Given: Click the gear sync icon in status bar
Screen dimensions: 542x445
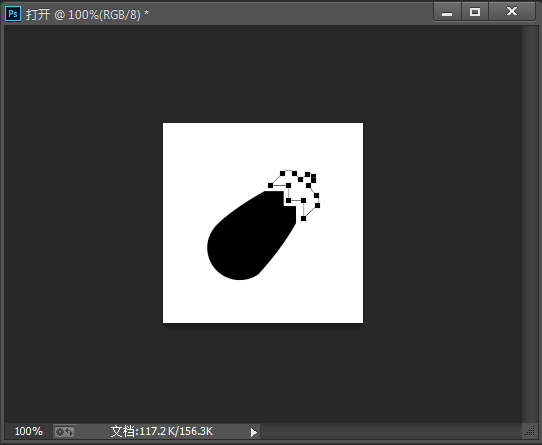Looking at the screenshot, I should tap(64, 432).
